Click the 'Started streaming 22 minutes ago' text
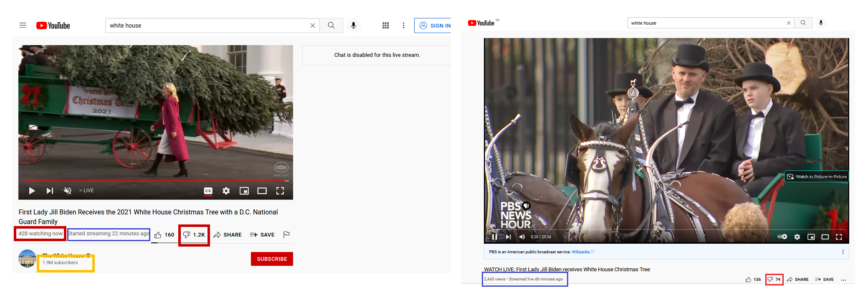This screenshot has height=298, width=868. point(109,234)
